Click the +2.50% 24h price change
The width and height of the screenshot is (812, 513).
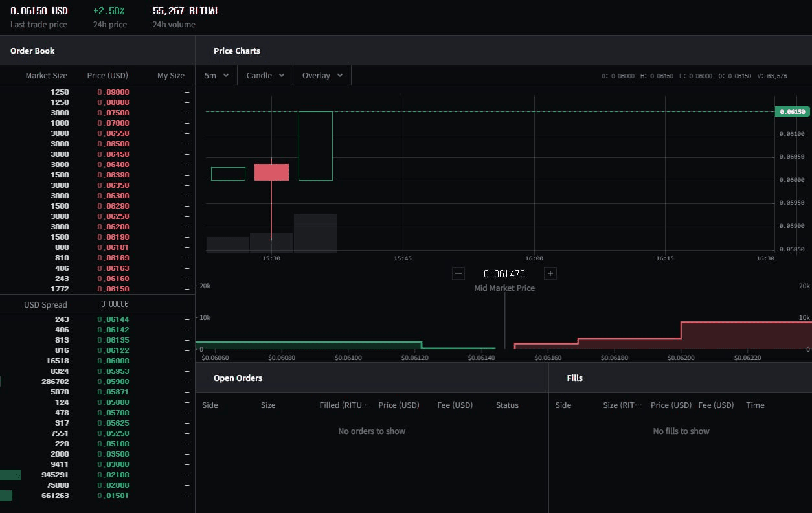coord(109,11)
